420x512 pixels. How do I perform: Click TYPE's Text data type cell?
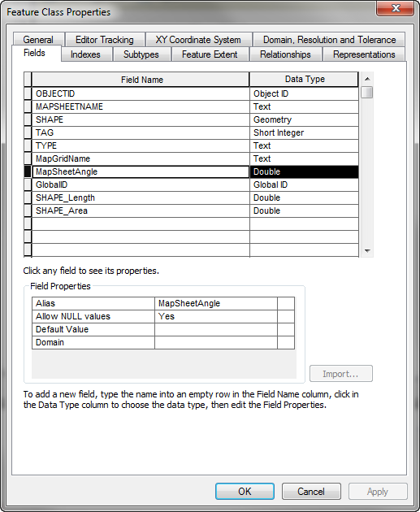click(x=304, y=146)
